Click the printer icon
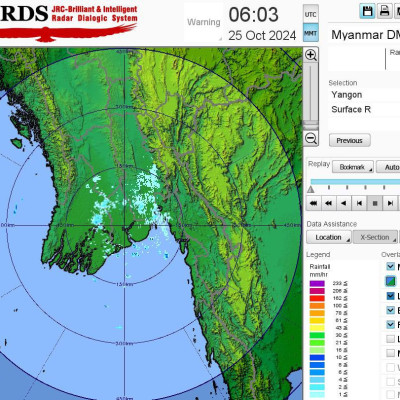400x400 pixels. pyautogui.click(x=385, y=11)
